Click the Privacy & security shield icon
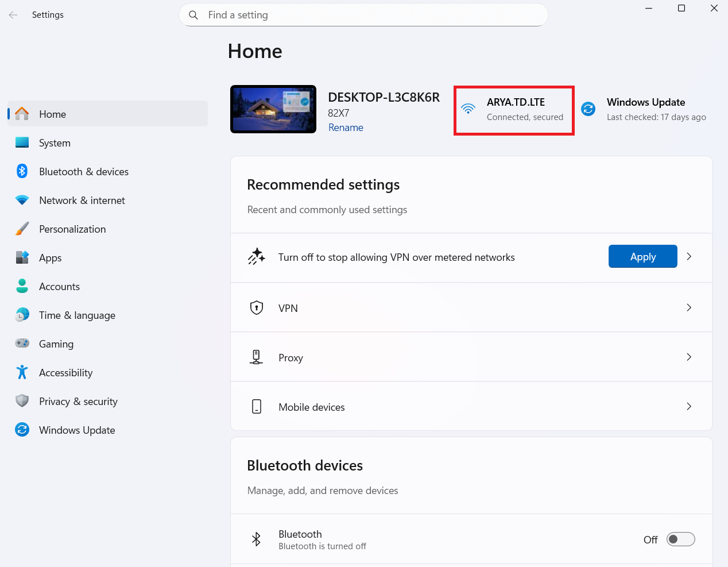This screenshot has width=728, height=567. coord(22,401)
